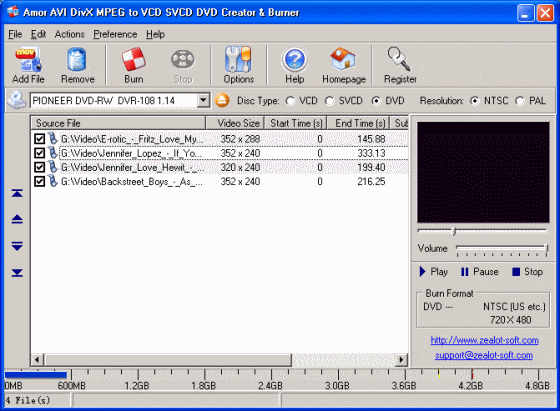Open the File menu
The width and height of the screenshot is (560, 411).
click(x=15, y=34)
